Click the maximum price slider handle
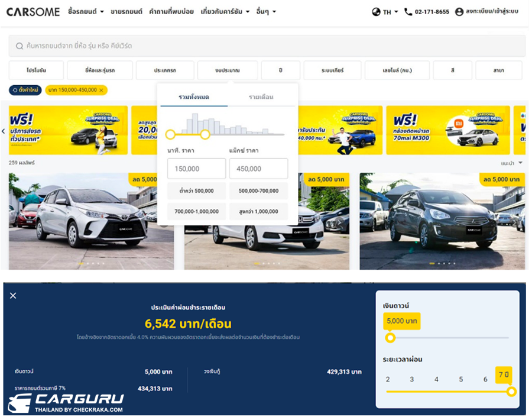The width and height of the screenshot is (532, 420). 205,135
